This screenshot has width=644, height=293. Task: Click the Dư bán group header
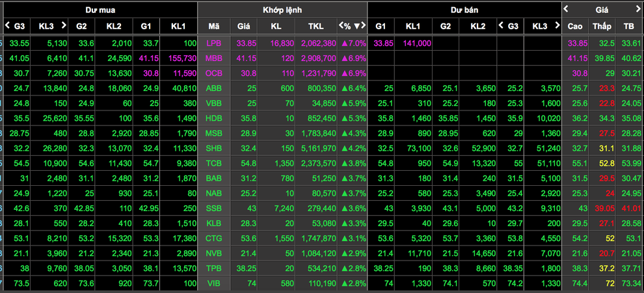tap(464, 10)
